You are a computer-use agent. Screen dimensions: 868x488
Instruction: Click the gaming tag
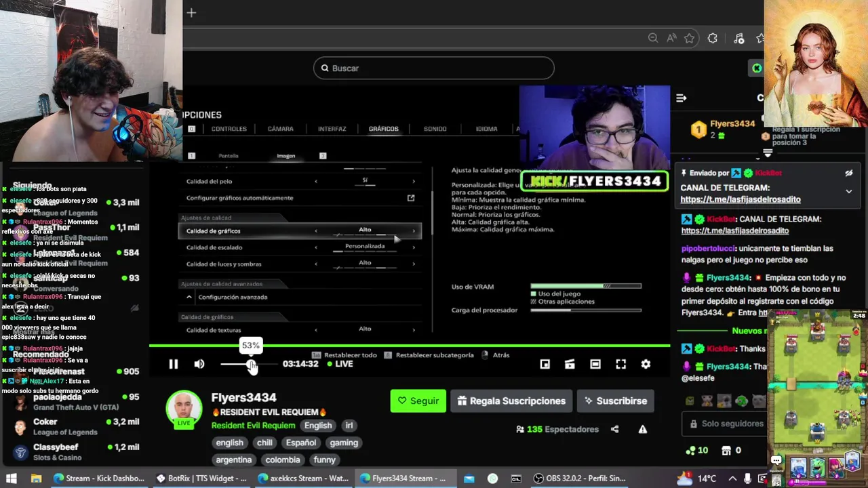(x=344, y=443)
